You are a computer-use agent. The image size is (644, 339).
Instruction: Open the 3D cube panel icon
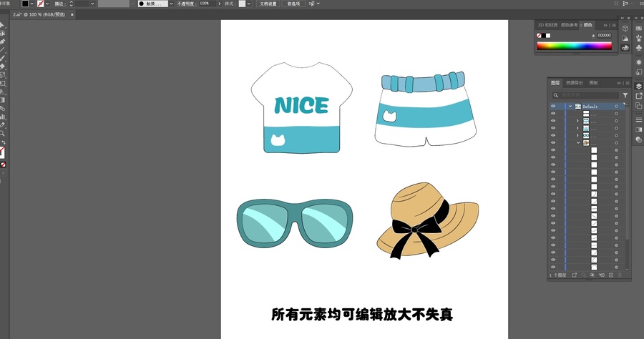coord(625,29)
